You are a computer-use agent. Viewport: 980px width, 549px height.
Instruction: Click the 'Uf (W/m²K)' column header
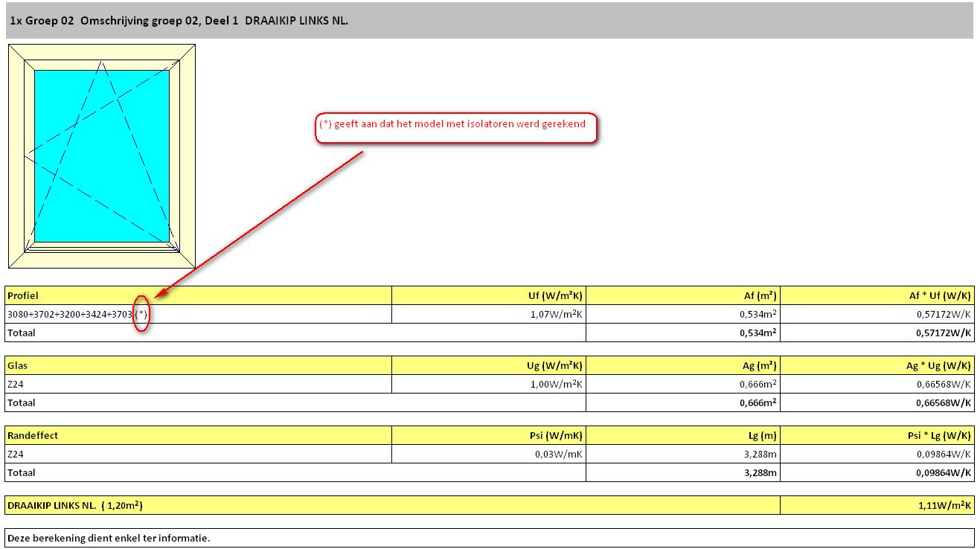pos(489,295)
